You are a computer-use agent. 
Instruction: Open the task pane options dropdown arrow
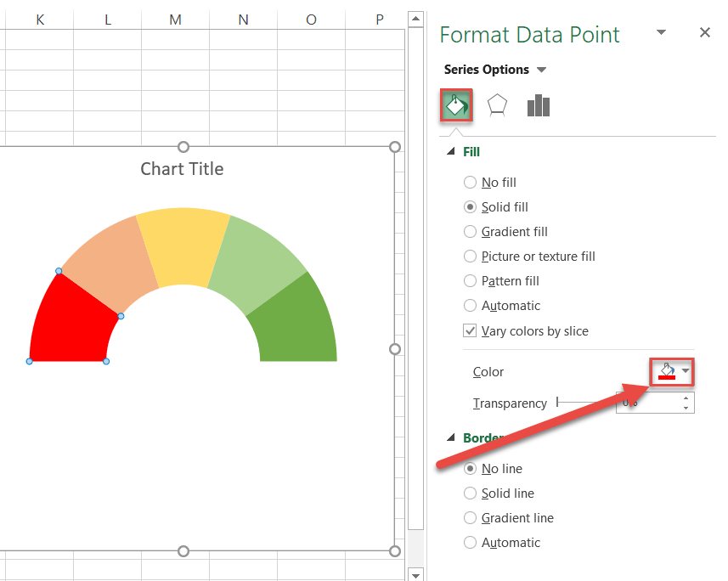[x=661, y=32]
